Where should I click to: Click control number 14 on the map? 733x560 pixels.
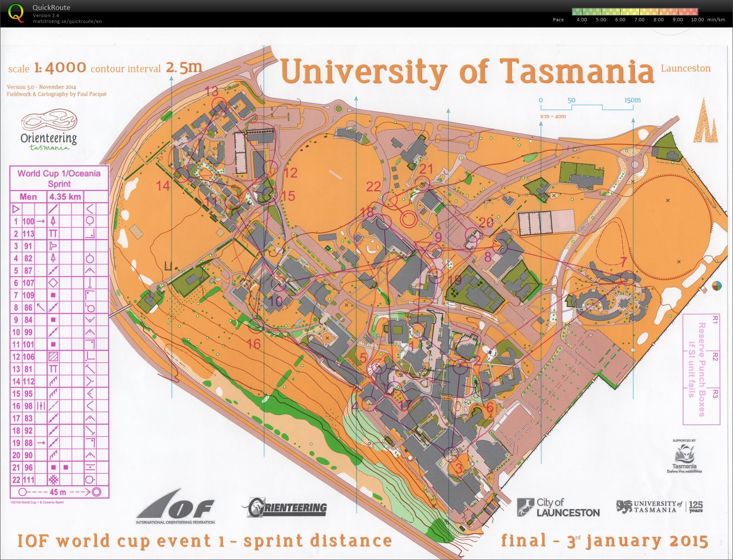pos(163,186)
